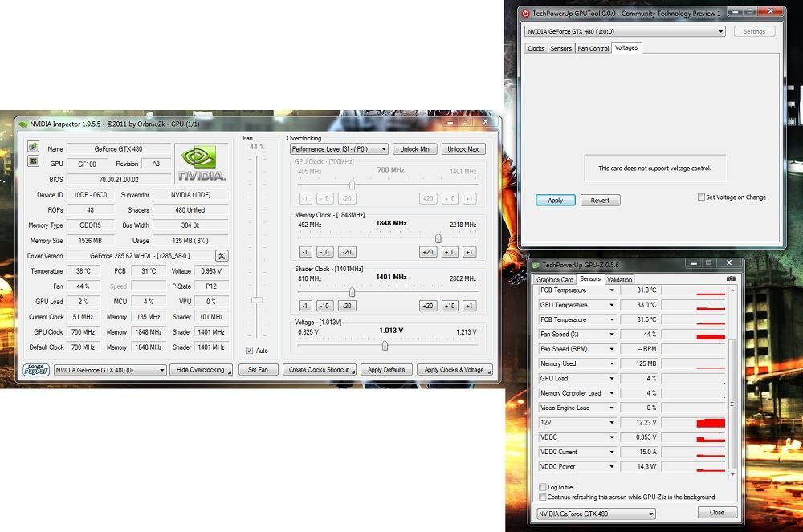The height and width of the screenshot is (532, 803).
Task: Click the driver profile tools icon
Action: 222,256
